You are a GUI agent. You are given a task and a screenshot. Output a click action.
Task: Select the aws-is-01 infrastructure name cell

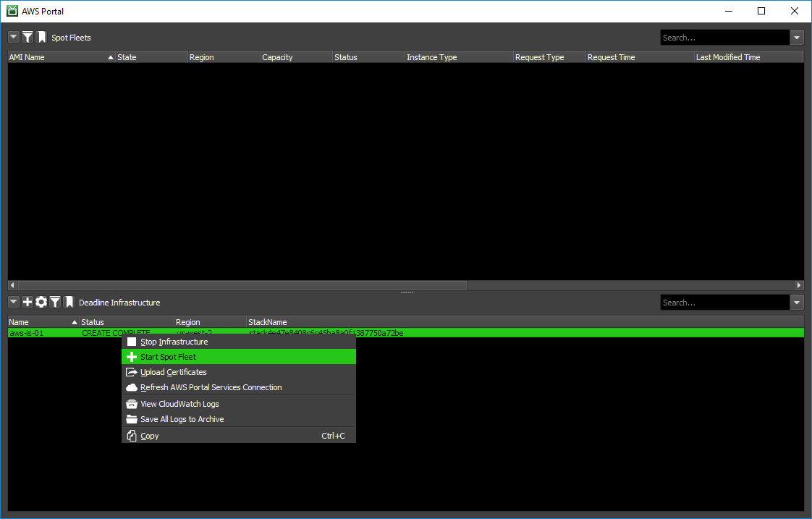(x=26, y=333)
